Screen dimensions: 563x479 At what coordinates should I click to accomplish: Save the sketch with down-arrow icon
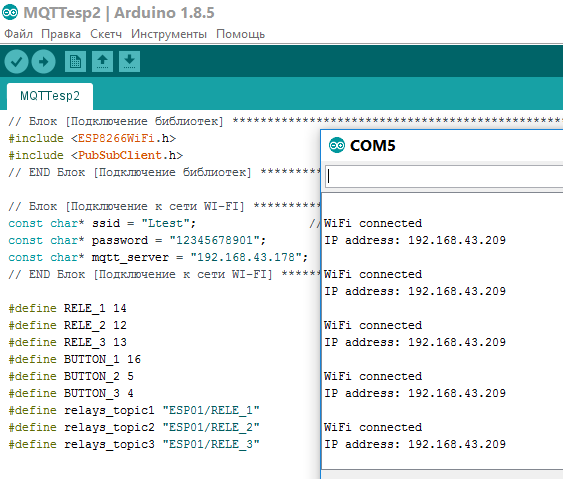[130, 61]
